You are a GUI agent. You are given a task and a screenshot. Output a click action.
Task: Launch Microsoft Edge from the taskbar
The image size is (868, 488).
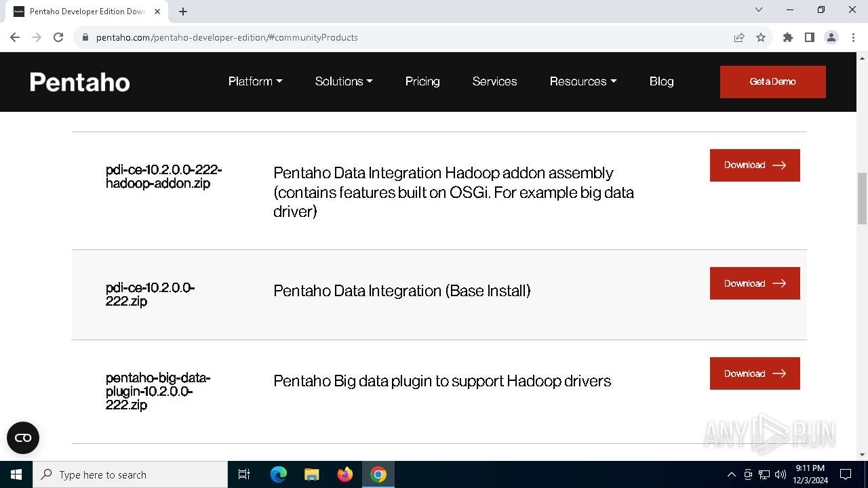tap(279, 474)
